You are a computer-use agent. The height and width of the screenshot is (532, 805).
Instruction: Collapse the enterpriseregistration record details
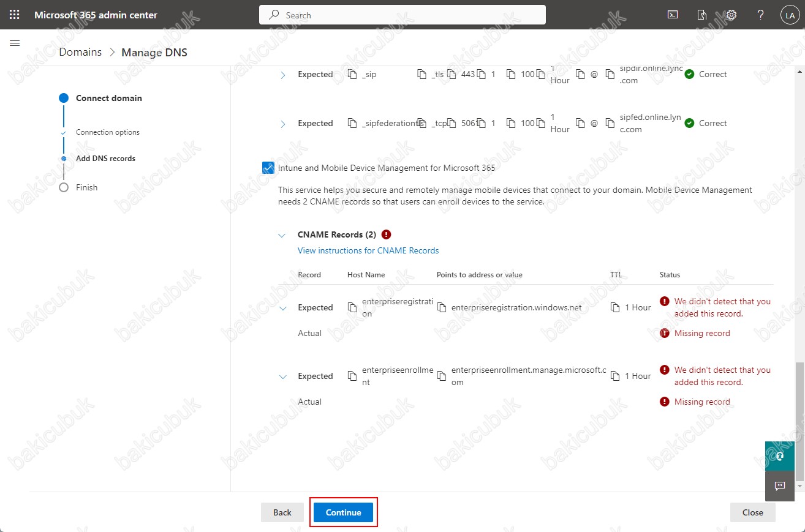coord(282,308)
